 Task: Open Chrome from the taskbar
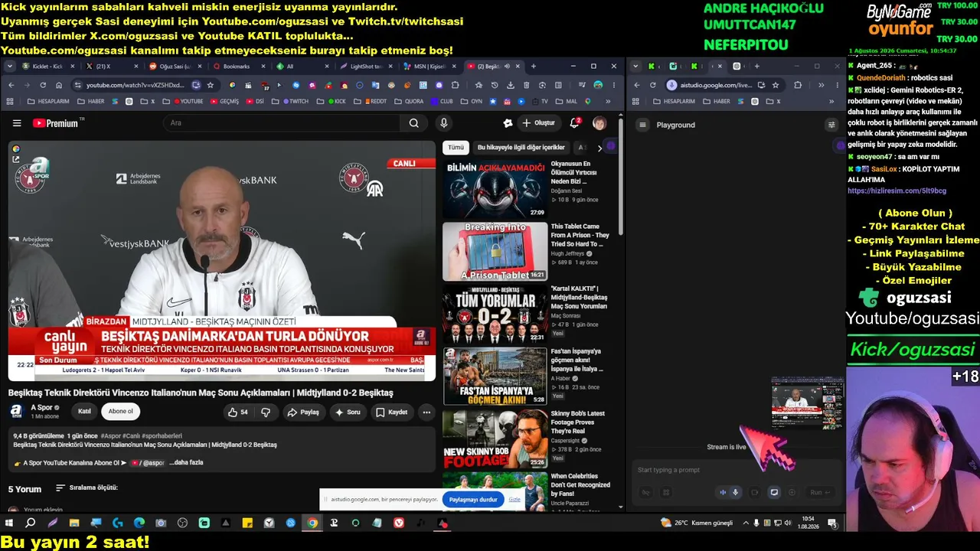[x=312, y=523]
